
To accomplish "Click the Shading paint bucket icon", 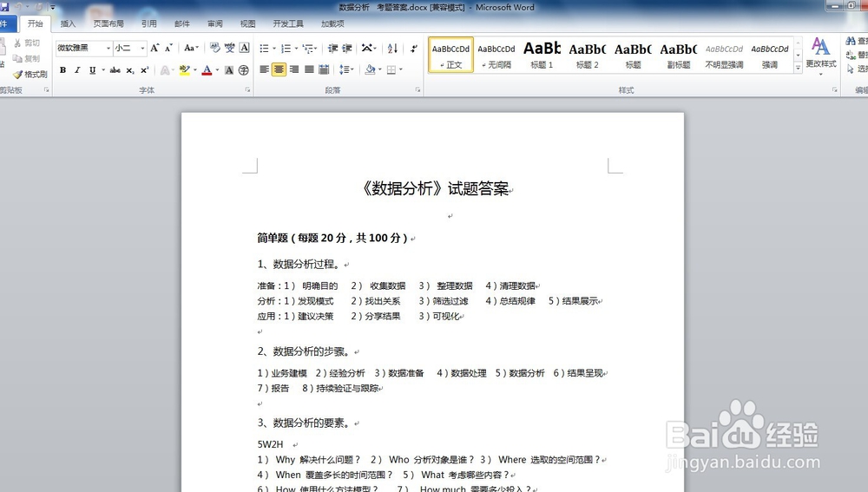I will (370, 69).
